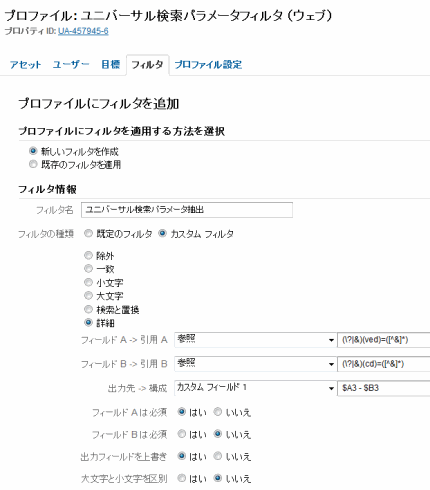Open the 目標 tab

click(111, 64)
